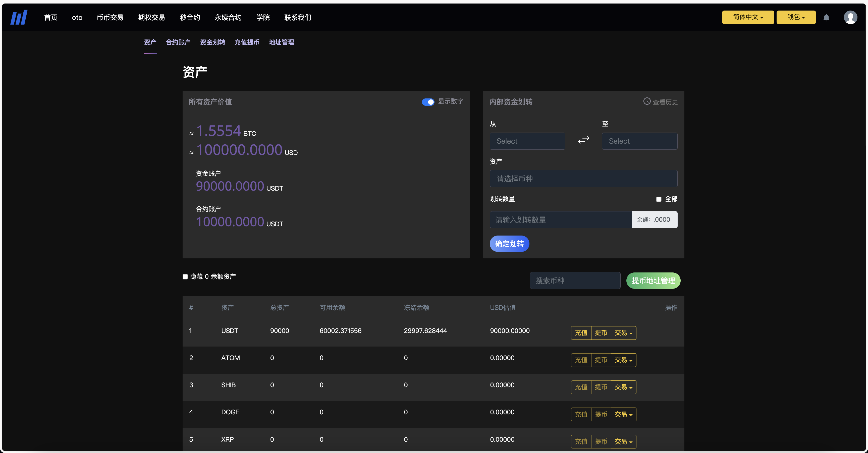This screenshot has height=453, width=868.
Task: Check 隐藏 0 余额资产 checkbox
Action: (185, 276)
